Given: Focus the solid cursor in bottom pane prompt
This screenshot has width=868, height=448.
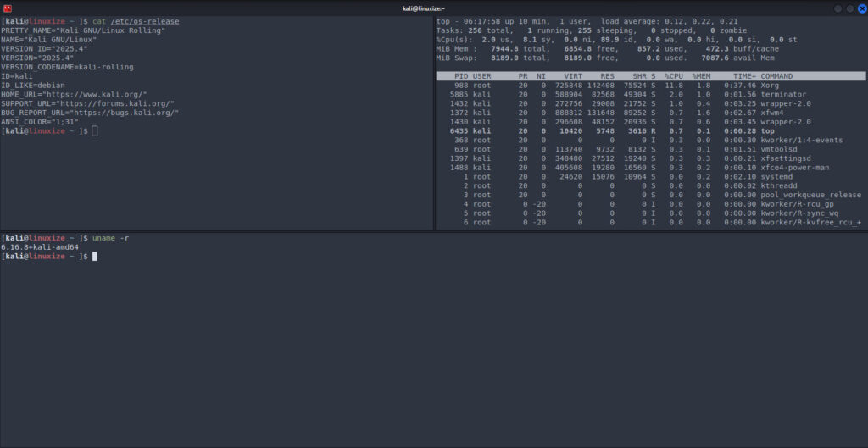Looking at the screenshot, I should 95,256.
